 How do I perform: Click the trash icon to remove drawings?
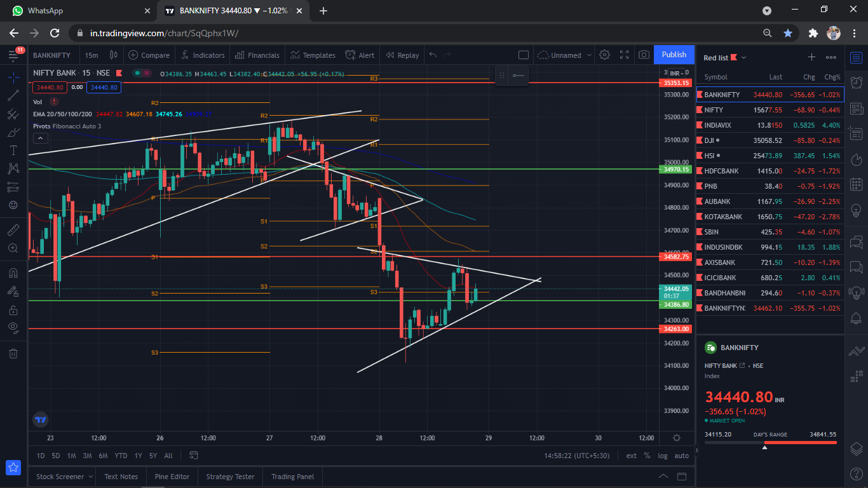(13, 353)
